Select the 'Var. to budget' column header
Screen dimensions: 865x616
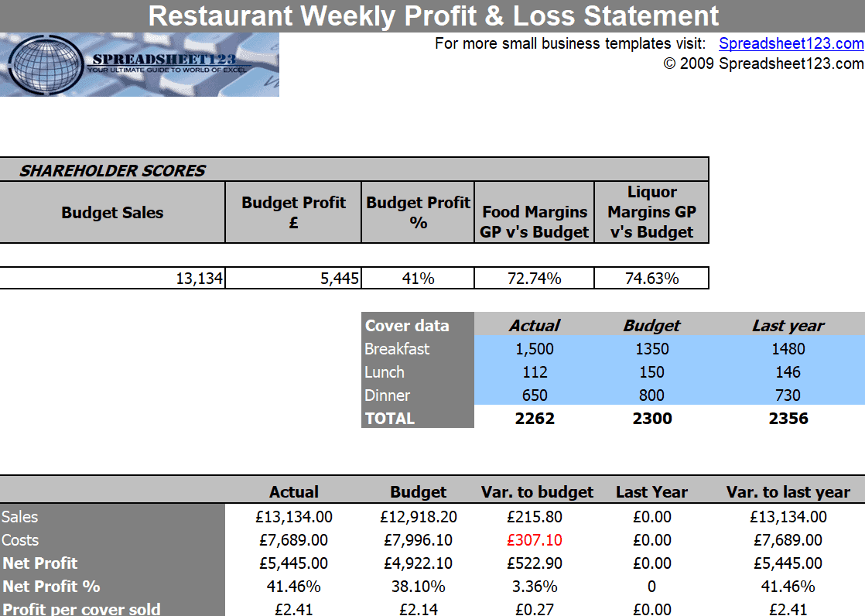click(537, 492)
